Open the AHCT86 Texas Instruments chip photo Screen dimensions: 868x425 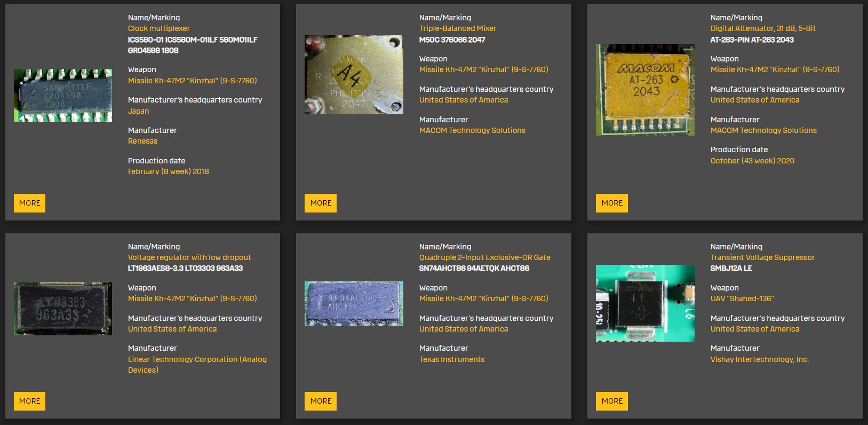[x=354, y=303]
